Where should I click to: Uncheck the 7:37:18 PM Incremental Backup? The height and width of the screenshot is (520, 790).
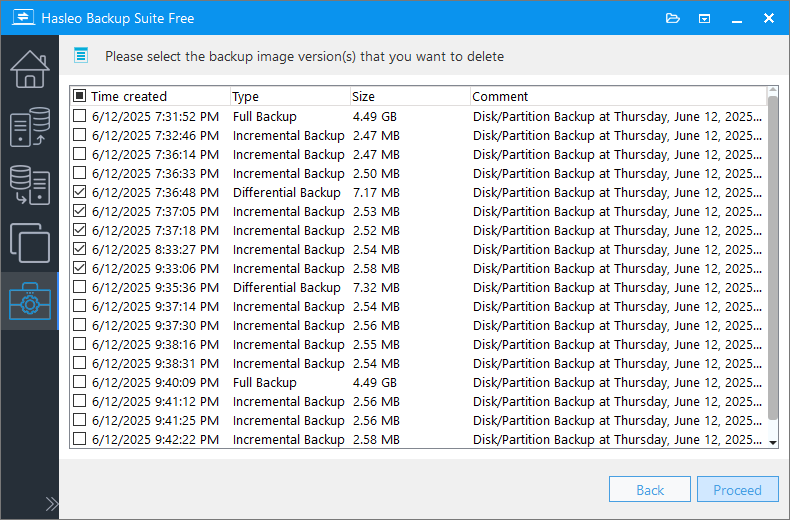(x=80, y=230)
